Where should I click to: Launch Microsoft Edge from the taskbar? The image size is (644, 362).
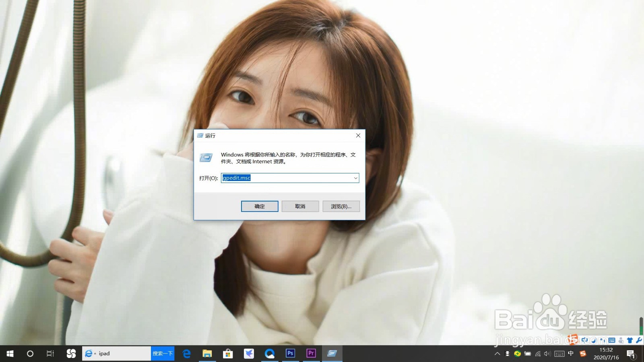186,354
